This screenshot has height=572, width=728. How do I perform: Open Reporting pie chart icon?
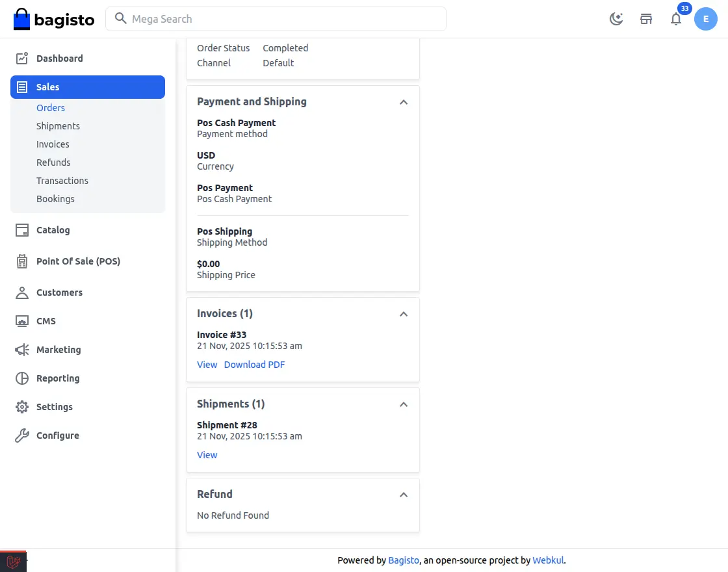click(x=22, y=378)
